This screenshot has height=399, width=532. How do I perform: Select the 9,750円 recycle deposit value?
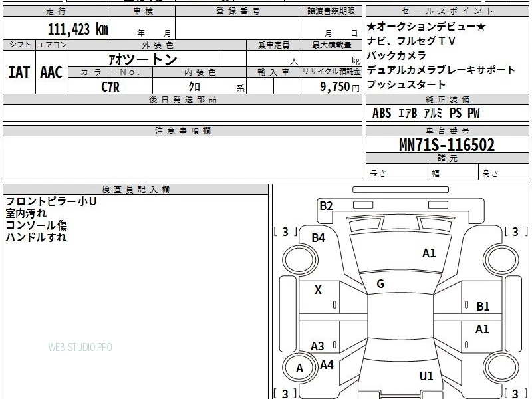pyautogui.click(x=340, y=87)
